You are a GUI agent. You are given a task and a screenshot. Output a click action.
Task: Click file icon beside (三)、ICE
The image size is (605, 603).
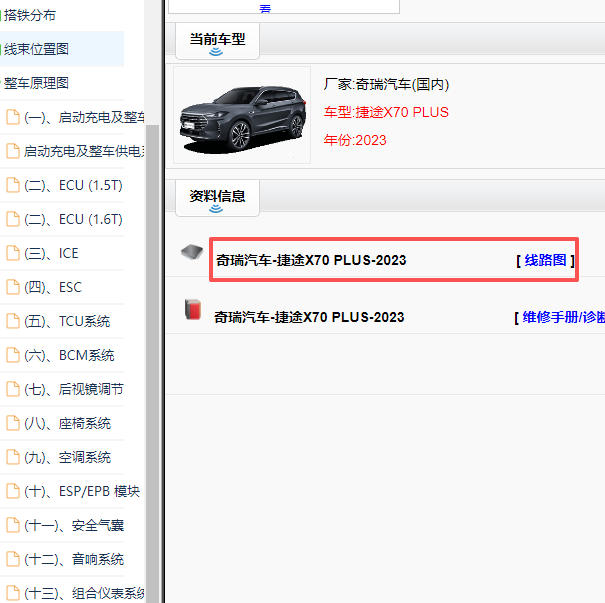tap(13, 253)
